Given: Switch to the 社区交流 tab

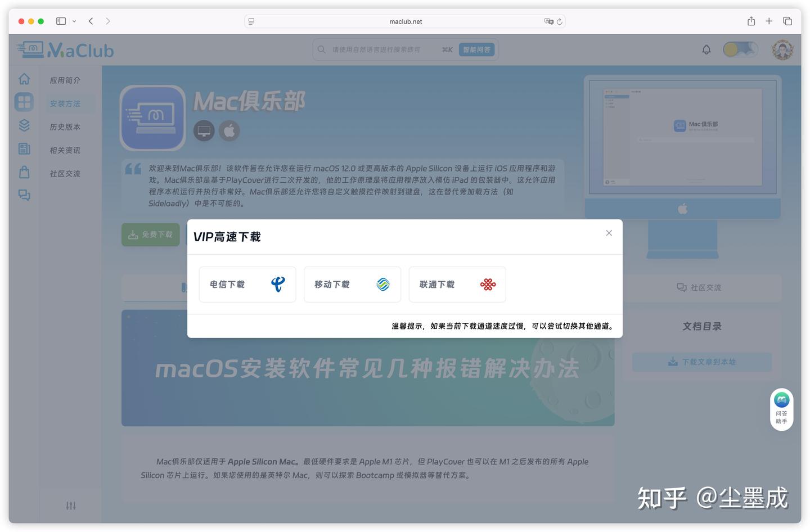Looking at the screenshot, I should 699,287.
